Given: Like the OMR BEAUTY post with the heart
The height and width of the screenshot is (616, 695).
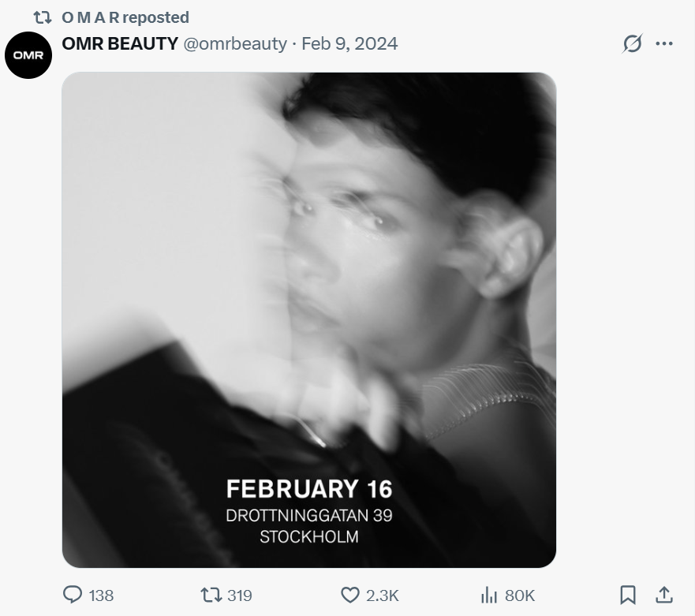Looking at the screenshot, I should [350, 595].
